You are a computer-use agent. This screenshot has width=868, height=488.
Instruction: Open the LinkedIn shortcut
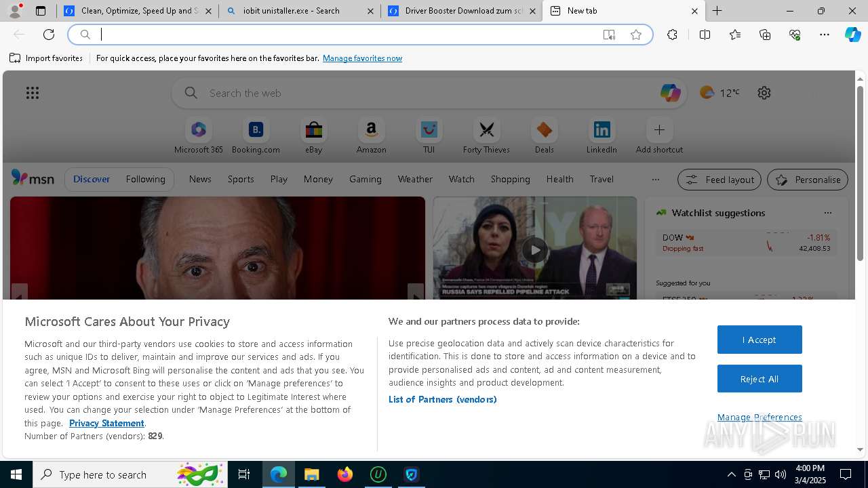pyautogui.click(x=601, y=136)
